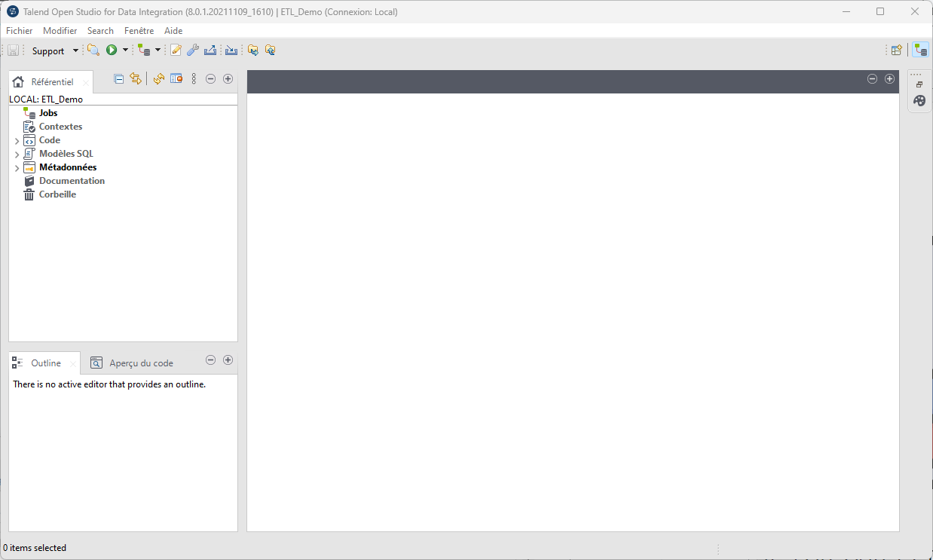Click the Corbeille trash can icon
This screenshot has height=560, width=933.
[29, 194]
